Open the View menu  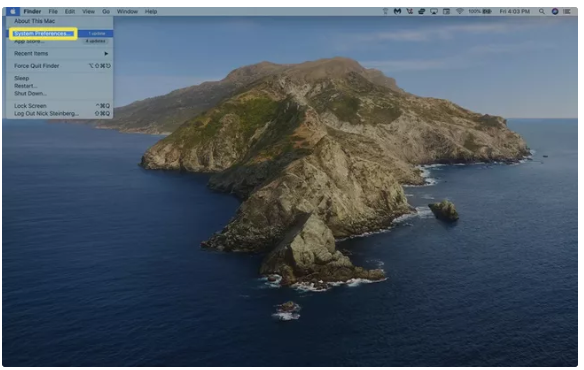click(x=88, y=12)
